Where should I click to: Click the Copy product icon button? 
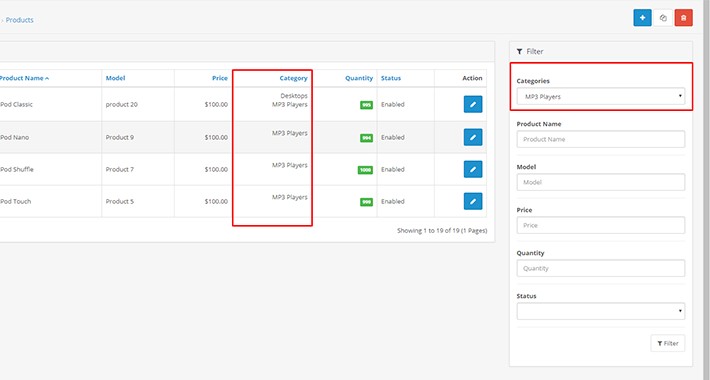coord(663,18)
